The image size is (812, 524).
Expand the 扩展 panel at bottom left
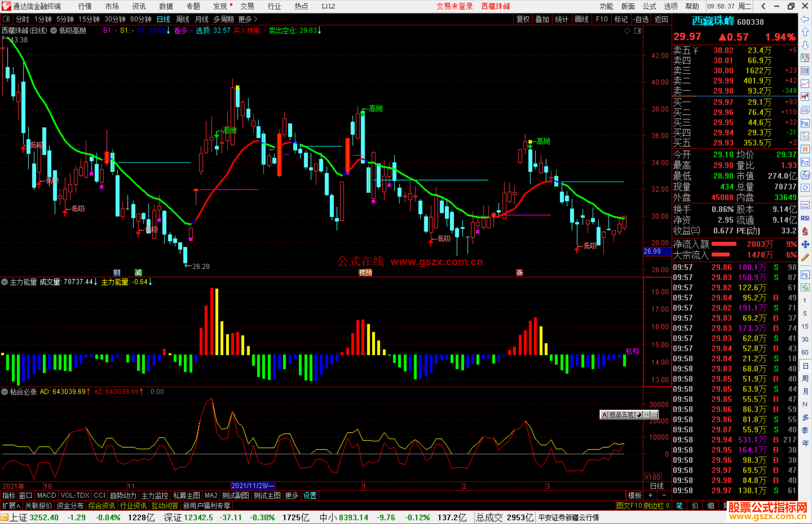click(11, 506)
